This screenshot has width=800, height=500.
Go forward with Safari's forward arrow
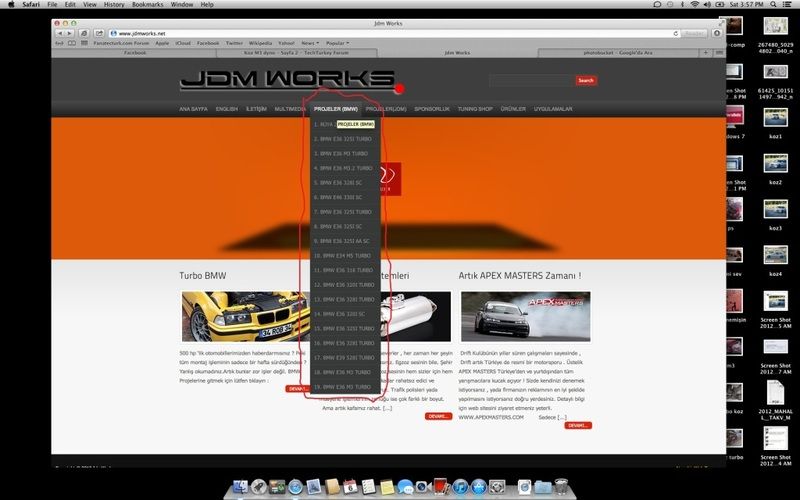[x=69, y=33]
